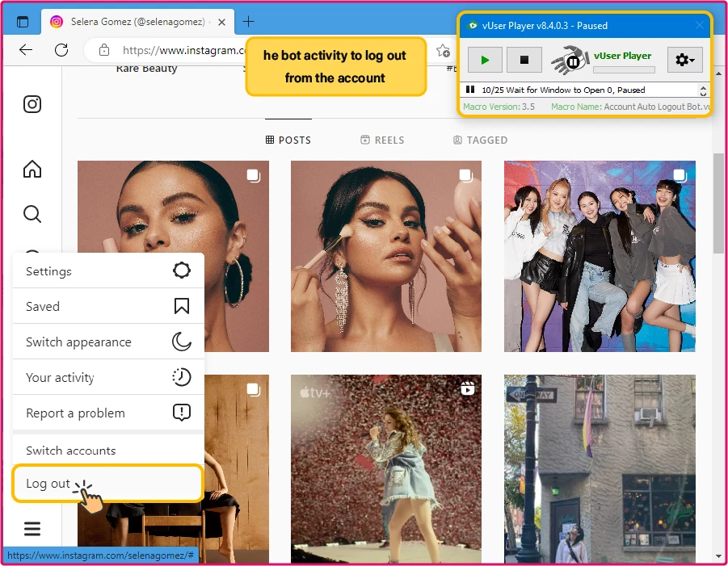
Task: Reload the page with refresh icon
Action: (61, 50)
